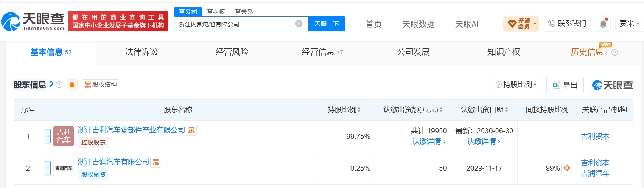
Task: Expand row 1 shareholder details
Action: click(48, 136)
